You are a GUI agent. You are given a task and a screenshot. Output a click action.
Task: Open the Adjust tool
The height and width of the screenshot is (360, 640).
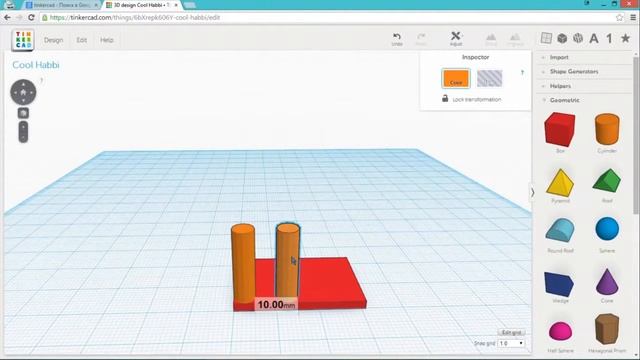[456, 39]
